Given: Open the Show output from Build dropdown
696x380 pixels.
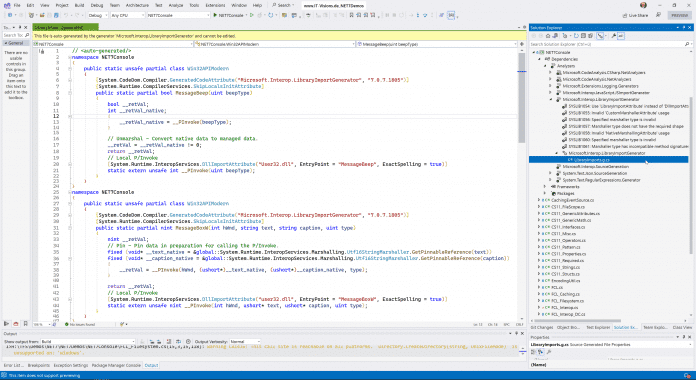Looking at the screenshot, I should click(x=87, y=342).
